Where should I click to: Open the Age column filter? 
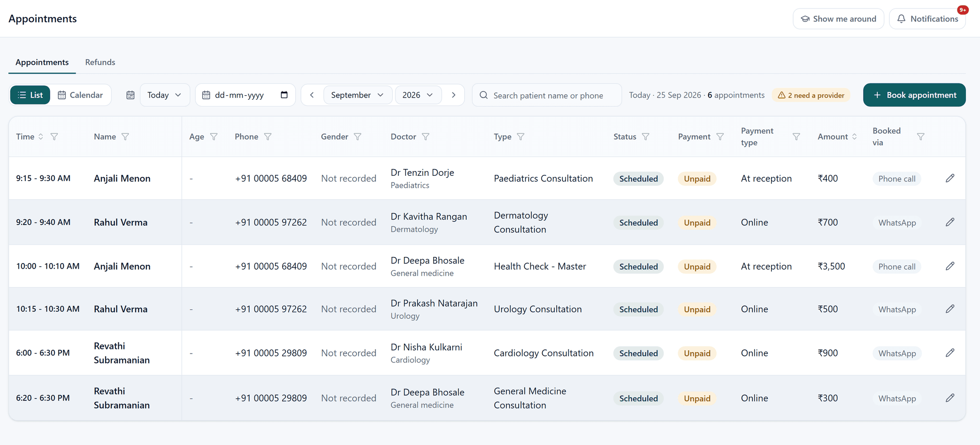coord(214,136)
